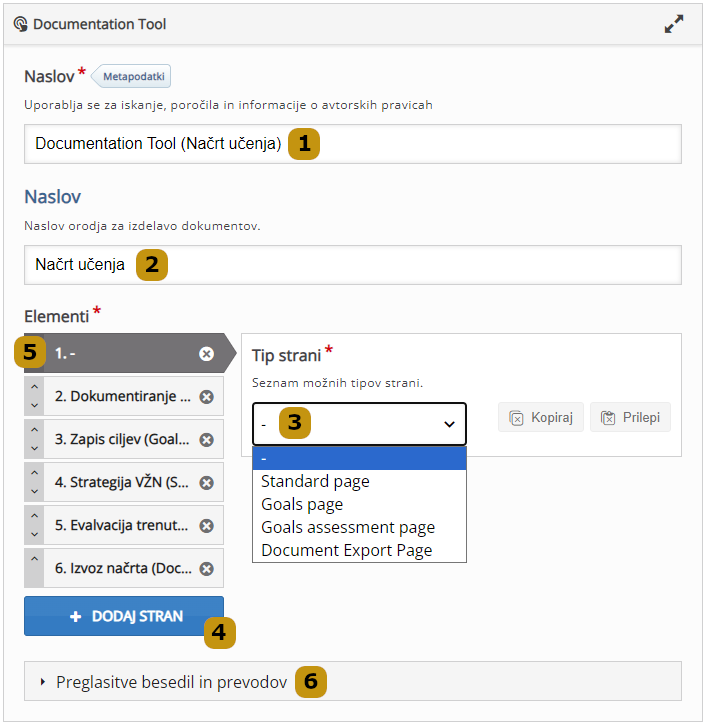Delete the 3. Zapis ciljev page
Image resolution: width=706 pixels, height=725 pixels.
pyautogui.click(x=206, y=440)
